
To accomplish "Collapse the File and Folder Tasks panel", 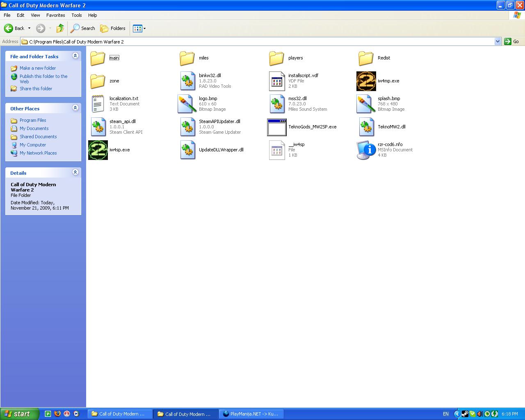I will [75, 56].
